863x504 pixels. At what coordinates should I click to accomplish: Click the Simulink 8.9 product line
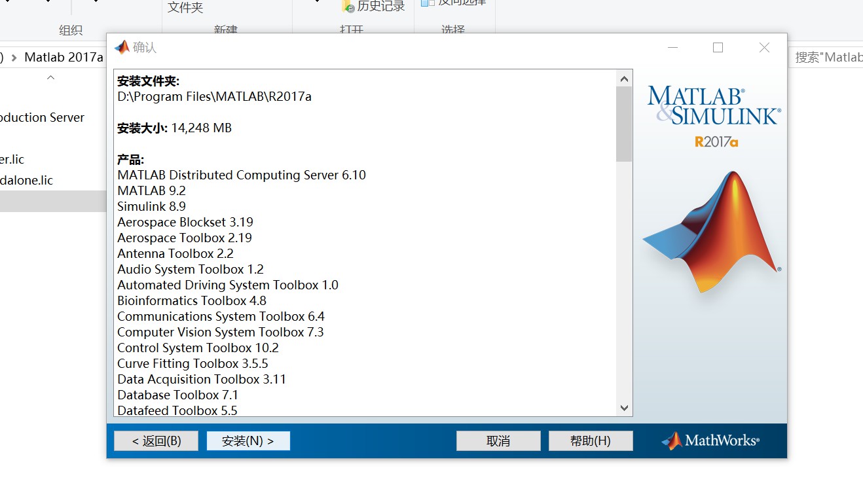151,207
